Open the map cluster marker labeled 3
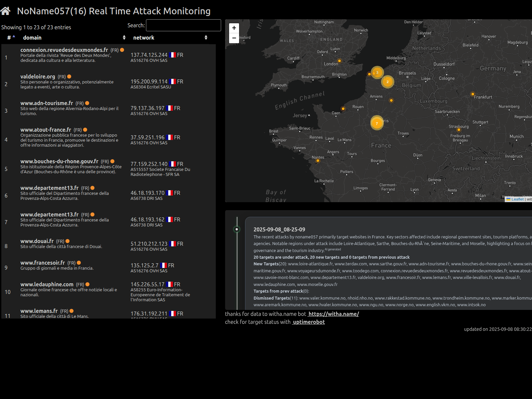This screenshot has width=532, height=399. 377,72
